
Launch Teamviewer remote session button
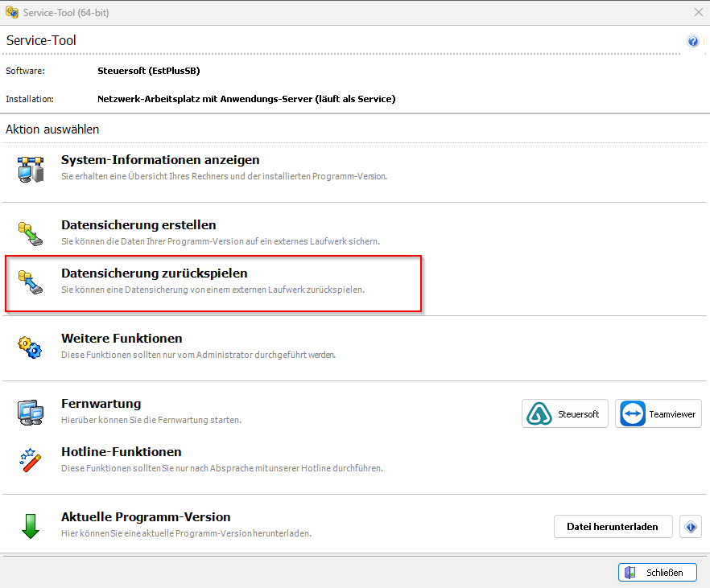pyautogui.click(x=658, y=413)
